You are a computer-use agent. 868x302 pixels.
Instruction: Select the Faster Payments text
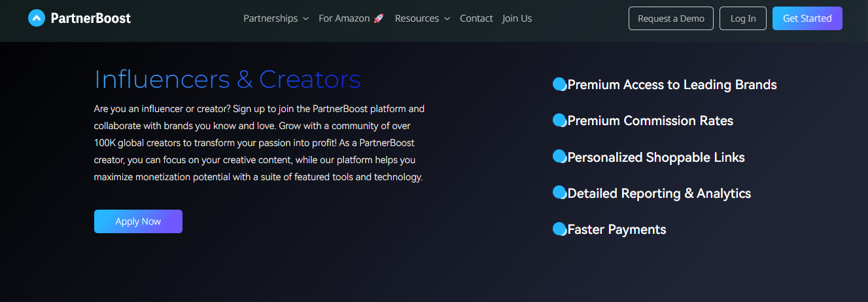tap(617, 229)
